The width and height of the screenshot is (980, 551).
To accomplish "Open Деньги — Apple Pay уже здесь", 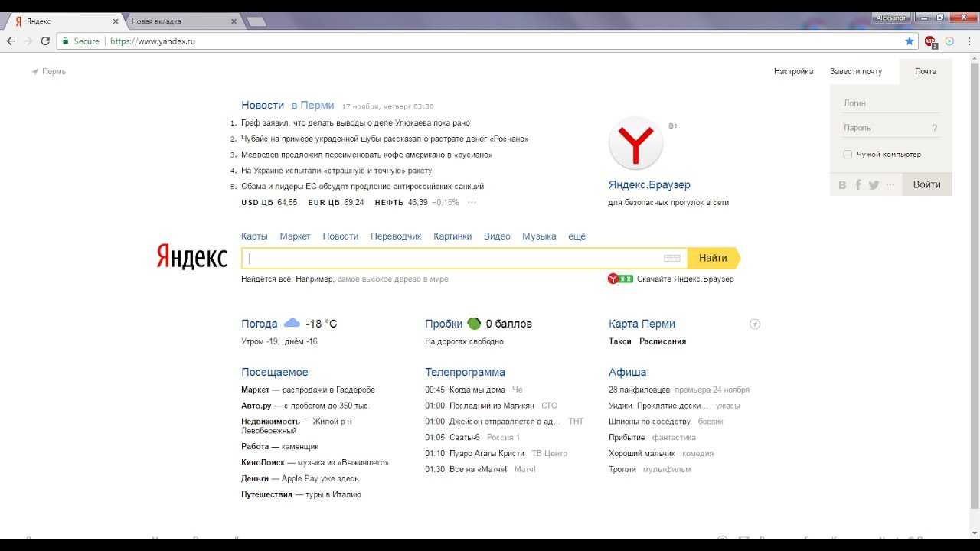I will 299,479.
